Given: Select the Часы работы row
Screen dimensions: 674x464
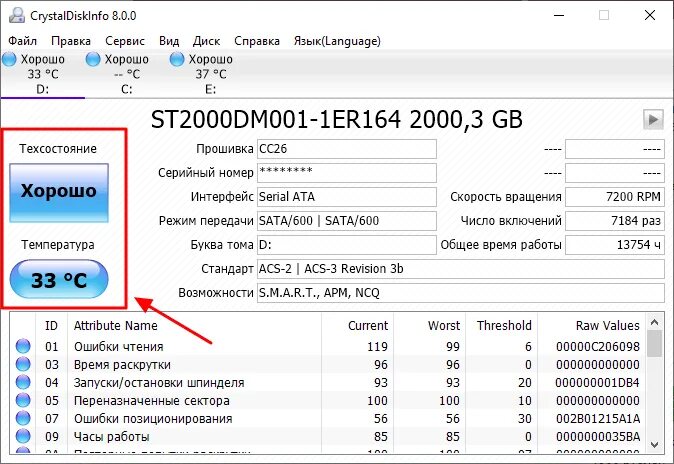Looking at the screenshot, I should point(328,437).
